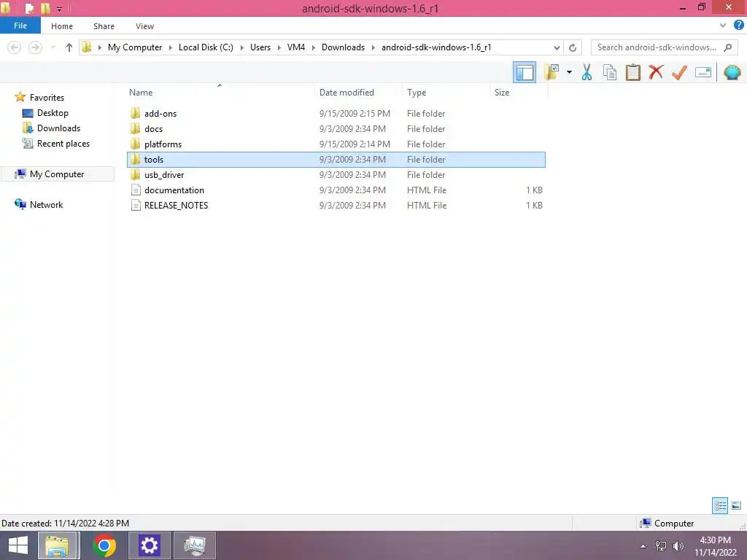Go forward with the Forward arrow
The height and width of the screenshot is (560, 747).
(35, 47)
